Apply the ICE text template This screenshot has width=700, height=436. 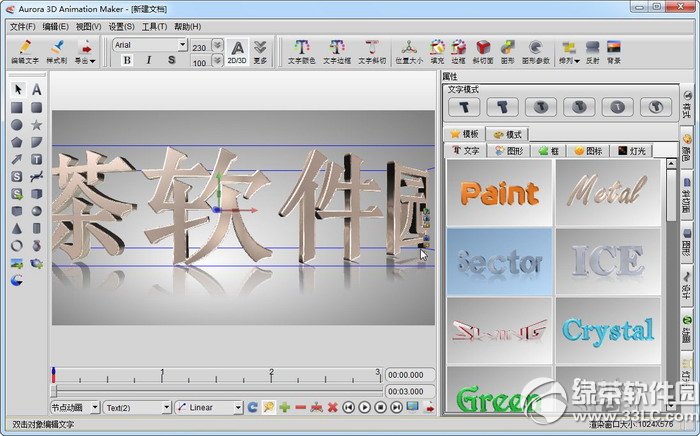click(x=608, y=262)
